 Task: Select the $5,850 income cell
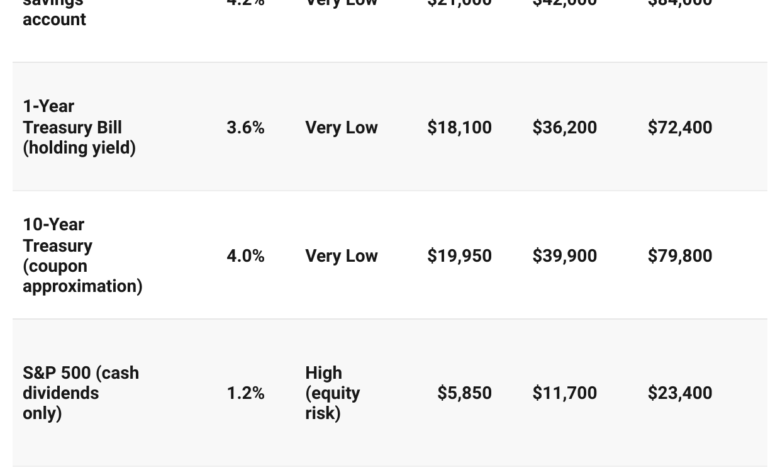point(464,393)
